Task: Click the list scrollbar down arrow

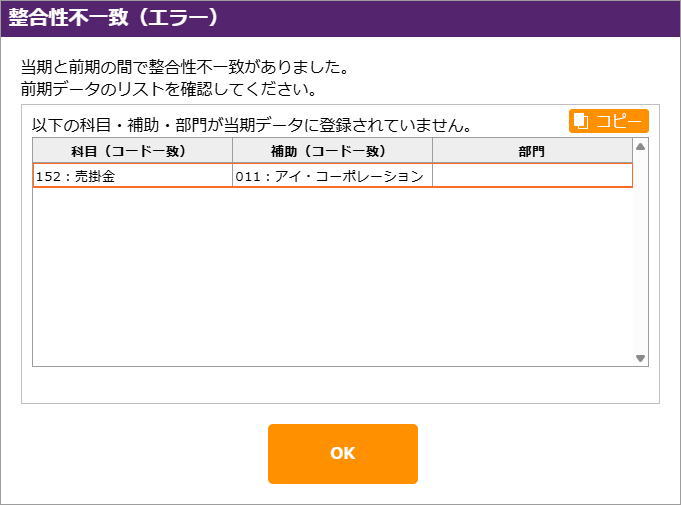Action: [x=641, y=358]
